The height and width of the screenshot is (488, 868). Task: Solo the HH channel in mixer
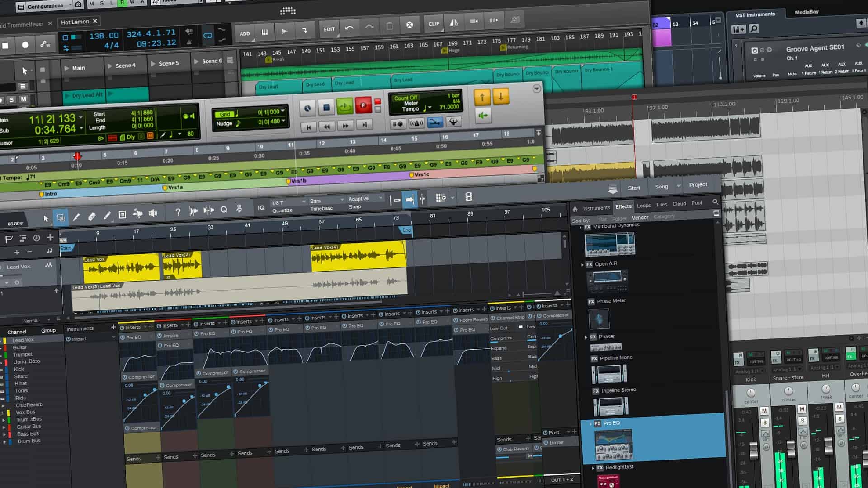point(840,419)
